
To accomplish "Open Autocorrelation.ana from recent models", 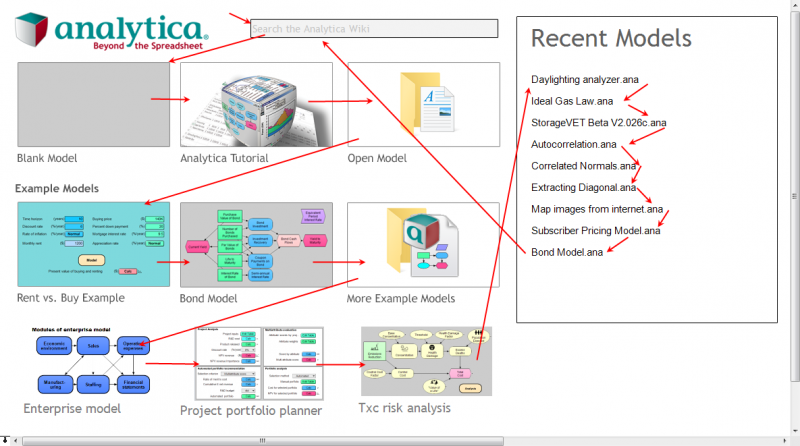I will (x=573, y=144).
